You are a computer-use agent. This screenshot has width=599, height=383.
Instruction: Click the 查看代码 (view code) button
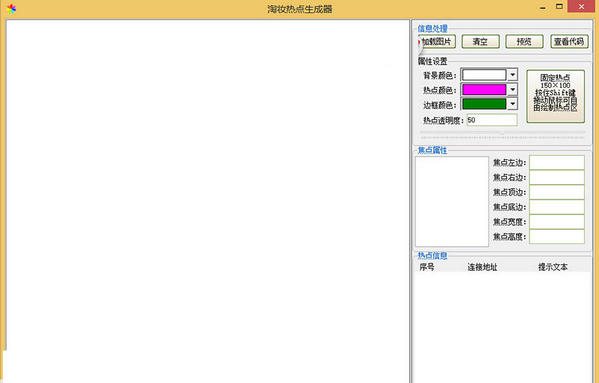tap(569, 41)
